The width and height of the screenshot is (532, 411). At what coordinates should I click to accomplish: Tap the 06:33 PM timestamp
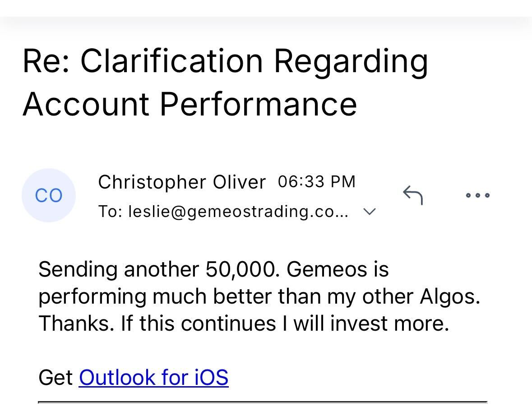317,182
